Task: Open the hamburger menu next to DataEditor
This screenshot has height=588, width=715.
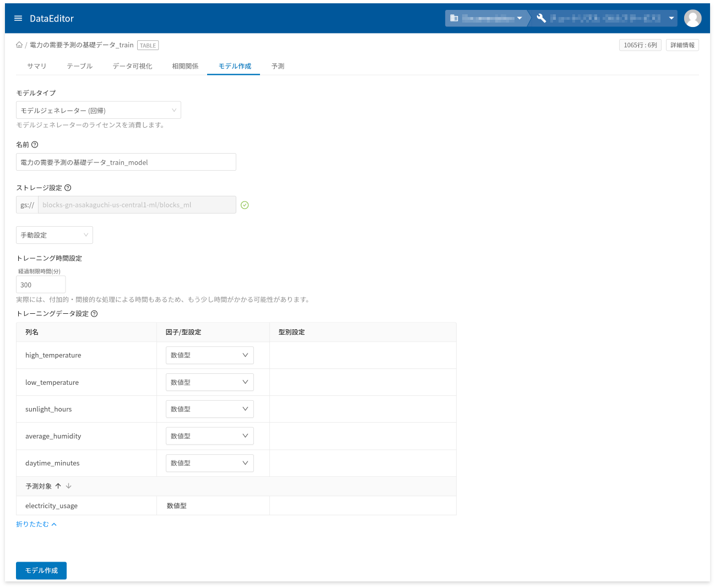Action: pos(18,18)
